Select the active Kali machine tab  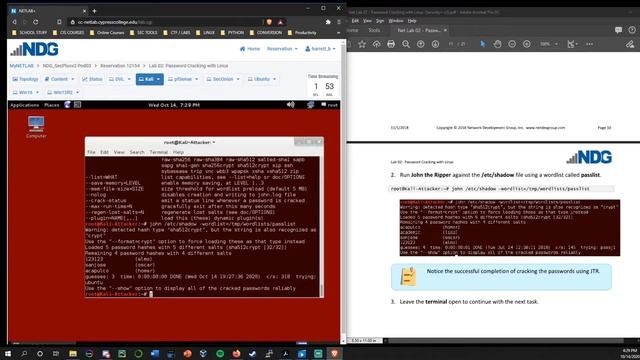click(x=149, y=79)
